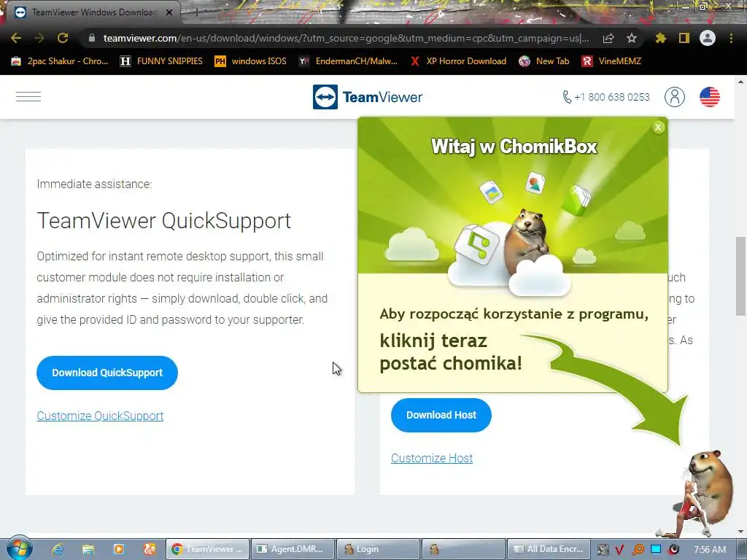Screen dimensions: 747x560
Task: Click the page vertical scrollbar thumb
Action: [x=740, y=276]
